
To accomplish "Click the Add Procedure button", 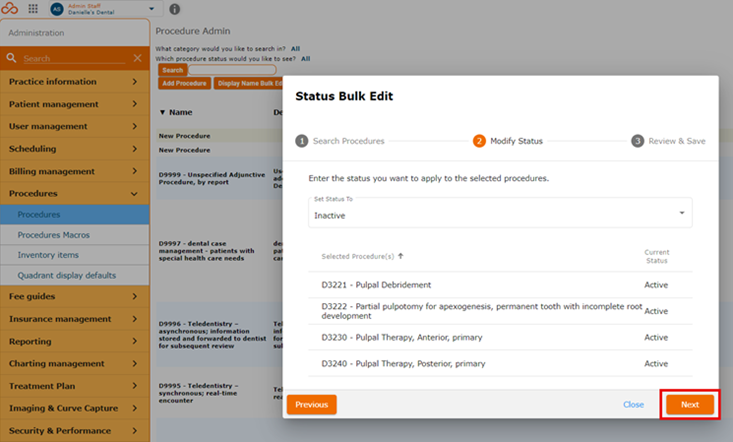I will 184,83.
